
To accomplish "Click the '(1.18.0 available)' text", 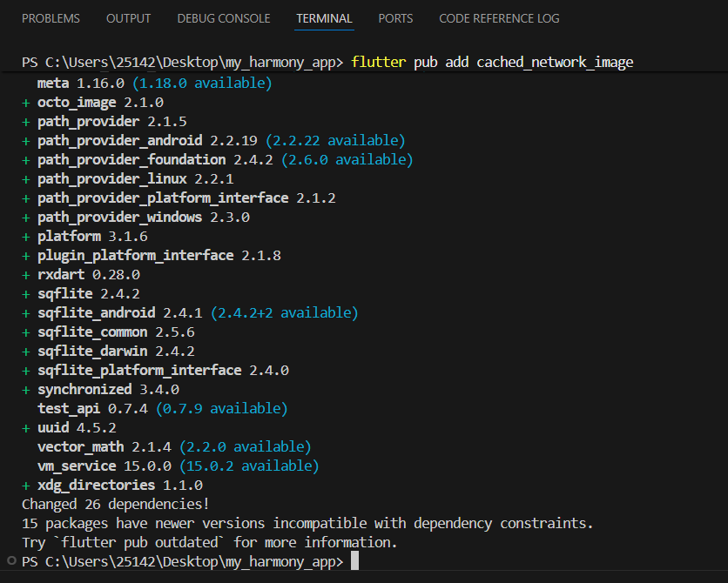I will click(x=202, y=84).
